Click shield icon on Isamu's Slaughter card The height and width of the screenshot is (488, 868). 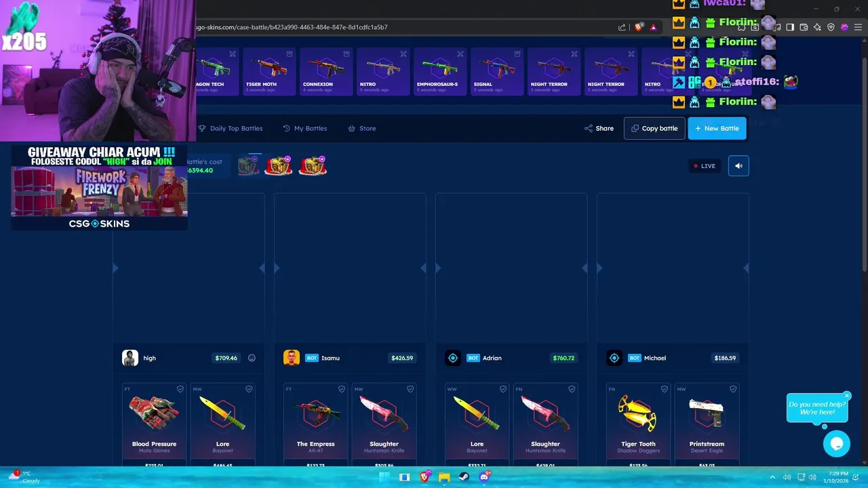410,389
